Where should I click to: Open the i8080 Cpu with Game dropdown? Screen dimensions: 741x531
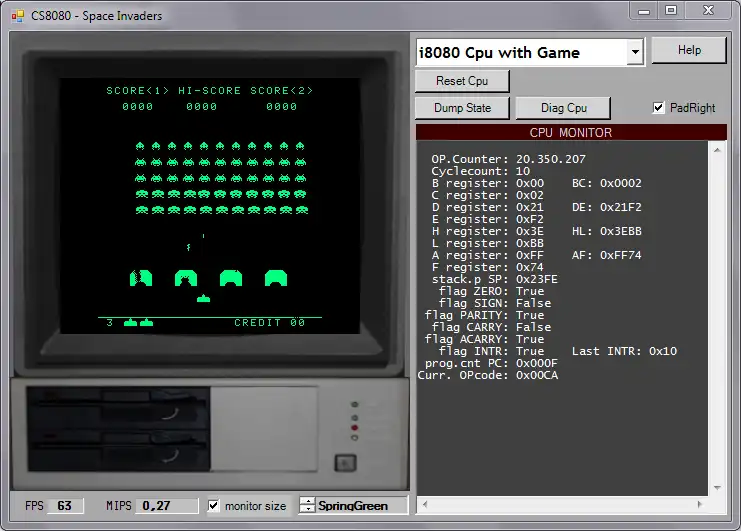[635, 52]
